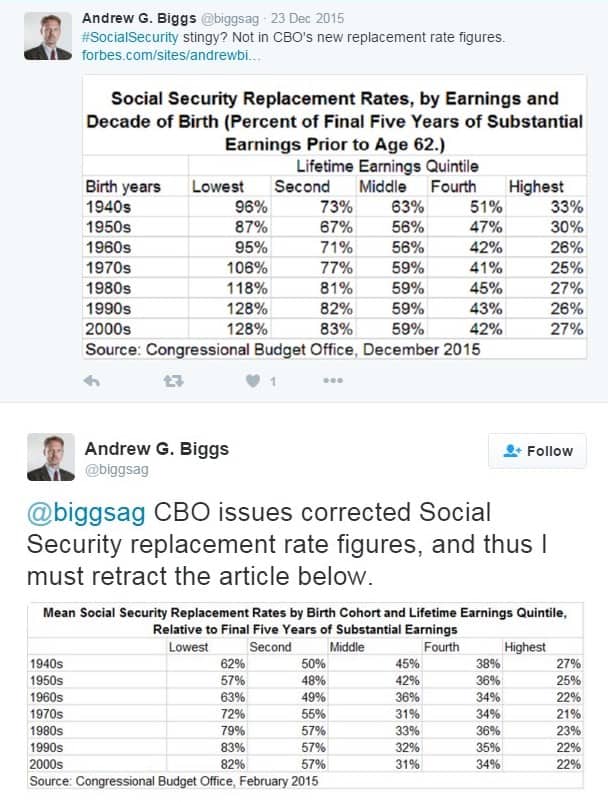Click the like count number beside heart
This screenshot has width=608, height=802.
coord(273,382)
